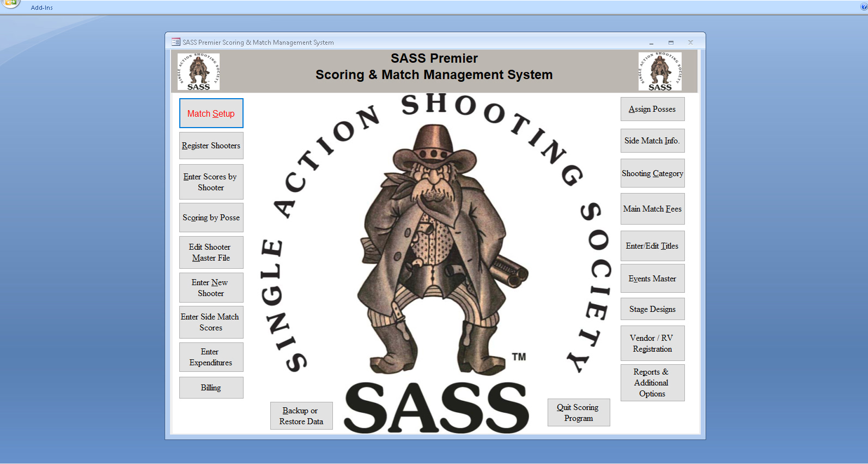Click Enter Expenditures button

coord(211,357)
